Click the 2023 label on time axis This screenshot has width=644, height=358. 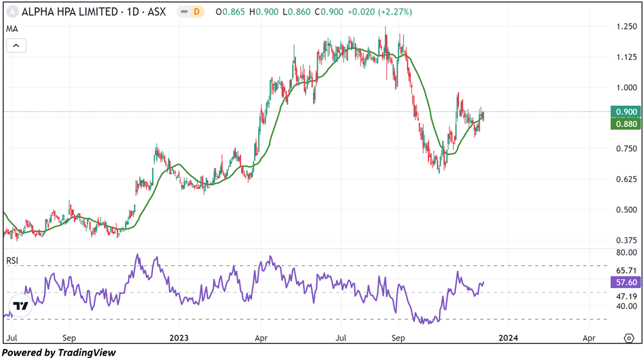(x=179, y=338)
